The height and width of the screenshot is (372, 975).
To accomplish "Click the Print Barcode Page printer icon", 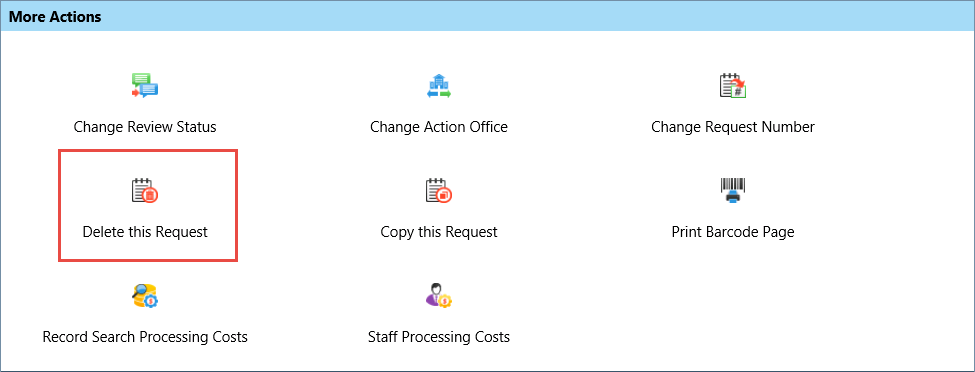I will pos(732,190).
